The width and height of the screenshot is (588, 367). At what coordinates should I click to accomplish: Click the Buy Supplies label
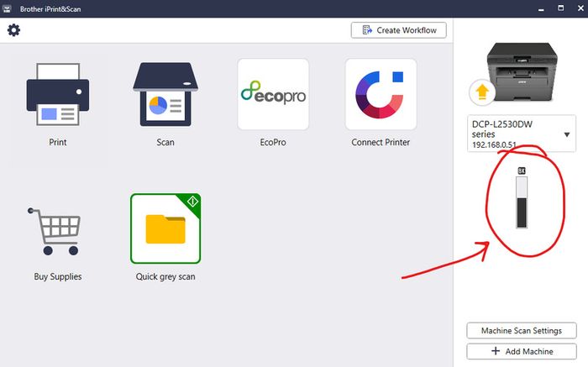[58, 276]
